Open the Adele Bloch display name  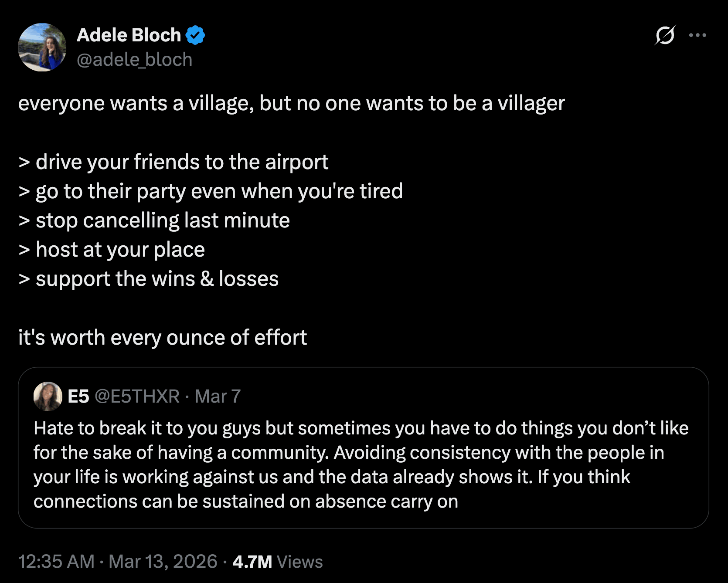coord(129,35)
